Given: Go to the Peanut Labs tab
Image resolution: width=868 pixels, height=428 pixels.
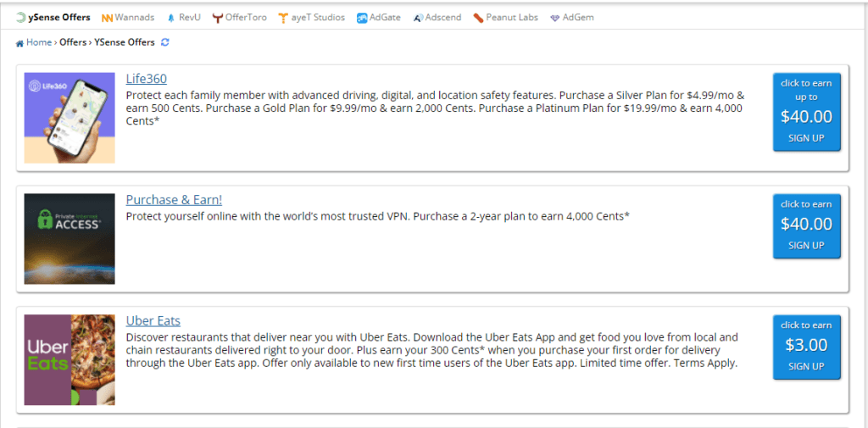Looking at the screenshot, I should pyautogui.click(x=506, y=18).
